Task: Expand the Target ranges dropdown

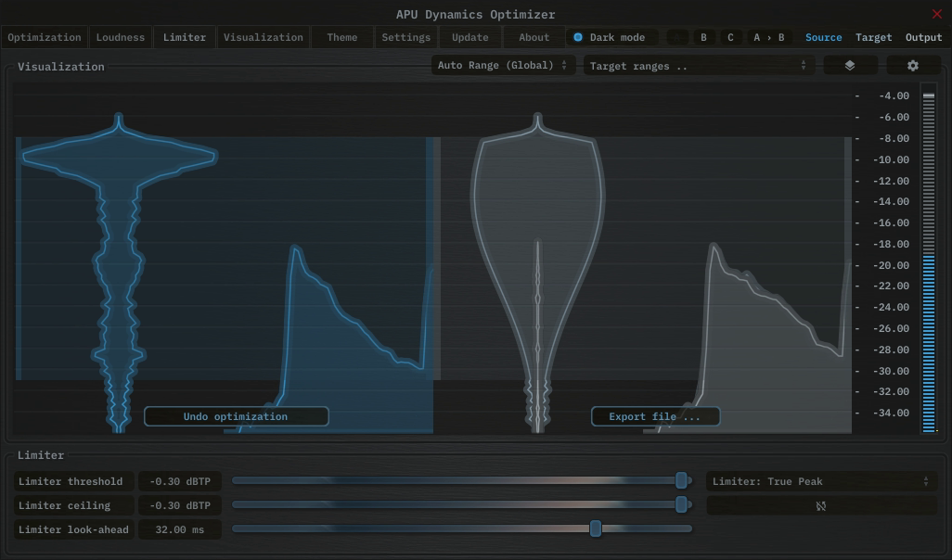Action: [x=696, y=65]
